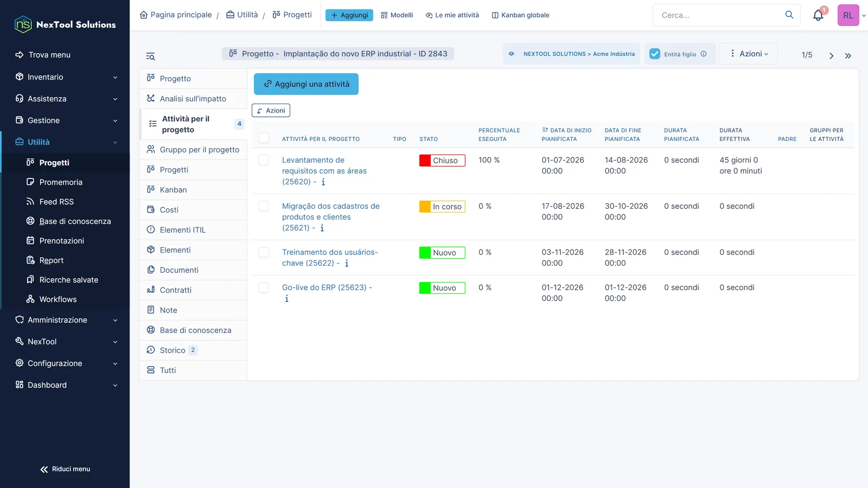Click NexTool Solutions logo

click(x=65, y=24)
